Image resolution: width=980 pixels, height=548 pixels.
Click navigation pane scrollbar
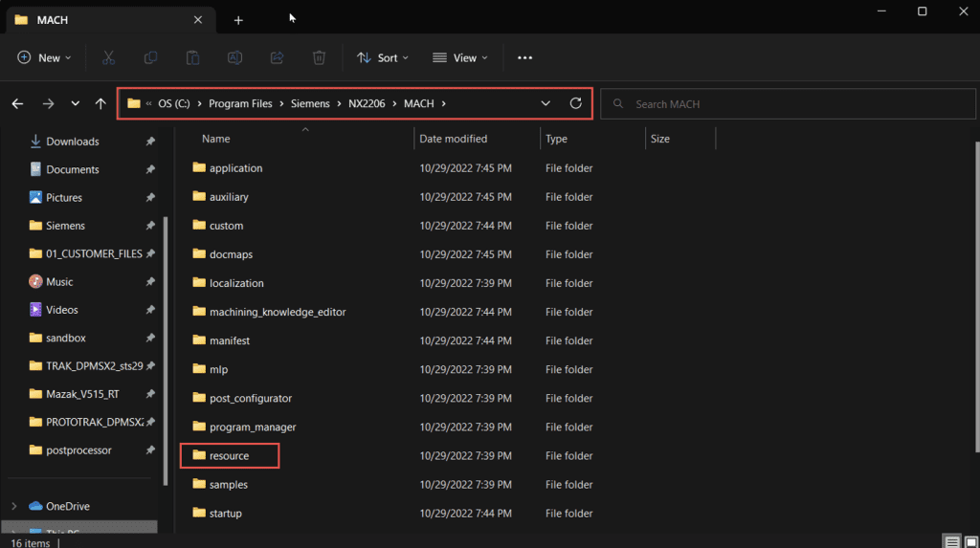pyautogui.click(x=166, y=350)
